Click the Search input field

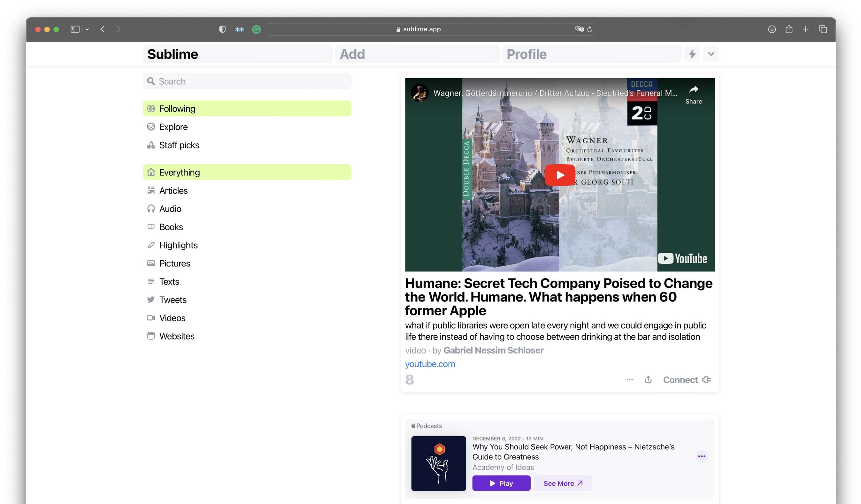pos(247,81)
